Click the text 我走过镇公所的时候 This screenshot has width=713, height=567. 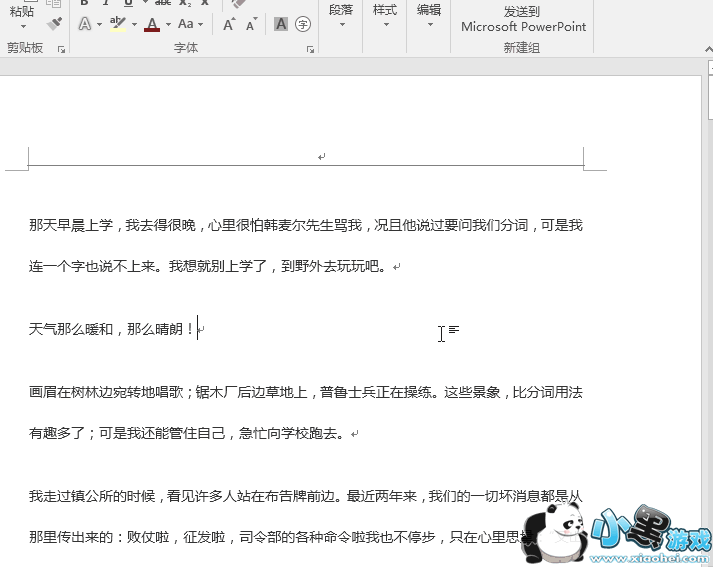[92, 496]
